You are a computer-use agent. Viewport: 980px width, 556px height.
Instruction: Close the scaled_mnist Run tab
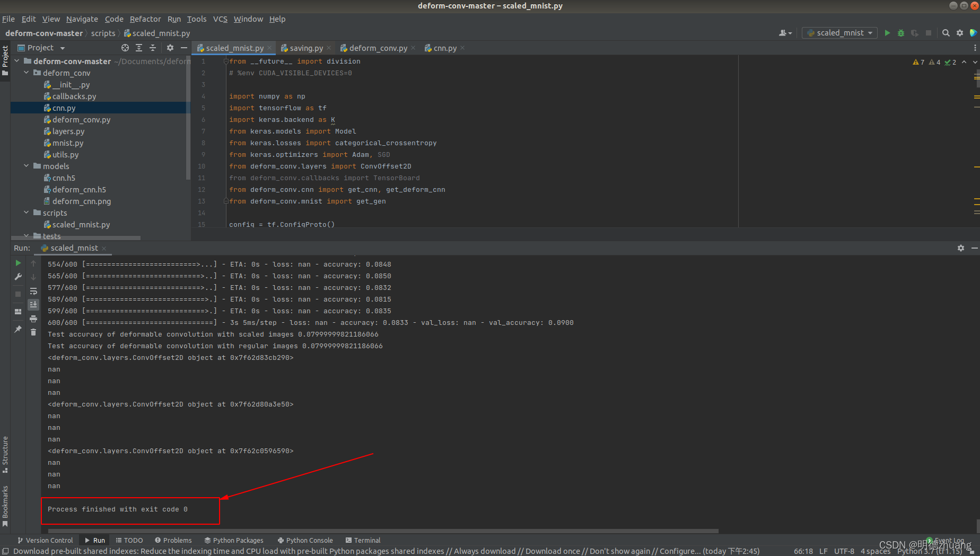pos(104,248)
